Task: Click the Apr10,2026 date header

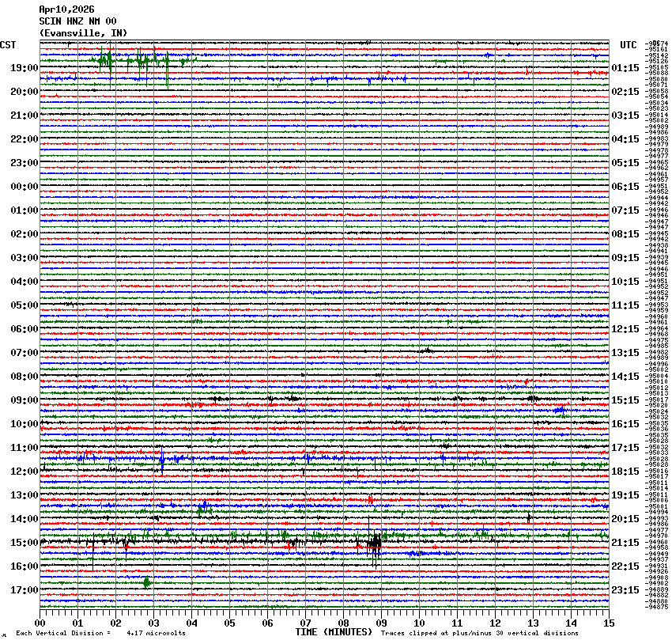Action: [66, 9]
